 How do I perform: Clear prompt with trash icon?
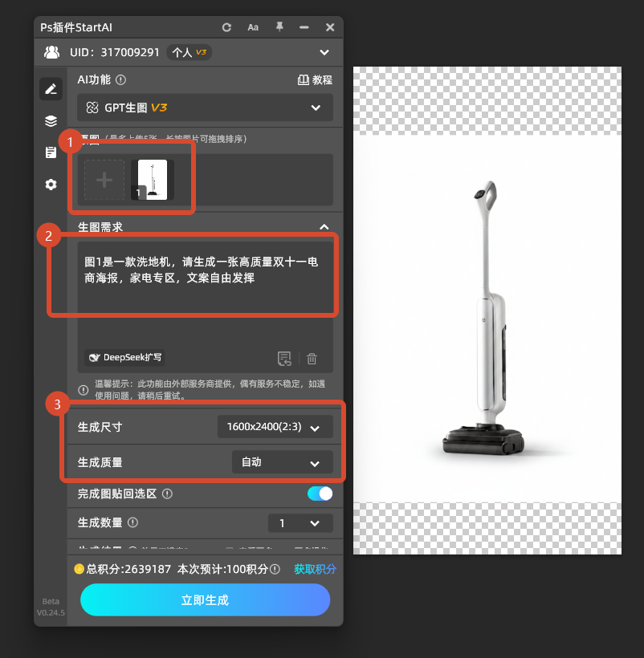pos(312,359)
